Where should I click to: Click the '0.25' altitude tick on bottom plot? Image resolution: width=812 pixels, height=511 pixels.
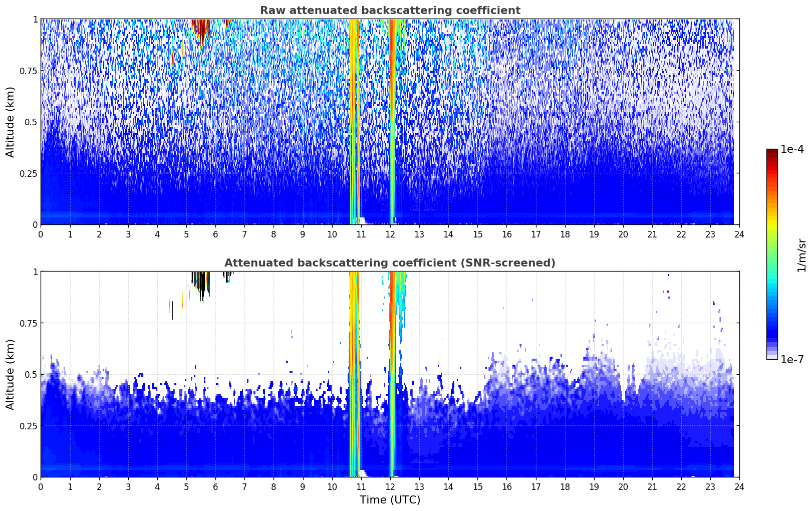(x=29, y=426)
